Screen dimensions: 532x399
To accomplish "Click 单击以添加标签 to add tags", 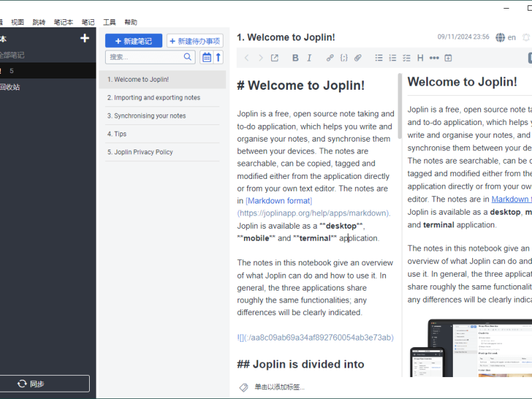I will [x=279, y=387].
